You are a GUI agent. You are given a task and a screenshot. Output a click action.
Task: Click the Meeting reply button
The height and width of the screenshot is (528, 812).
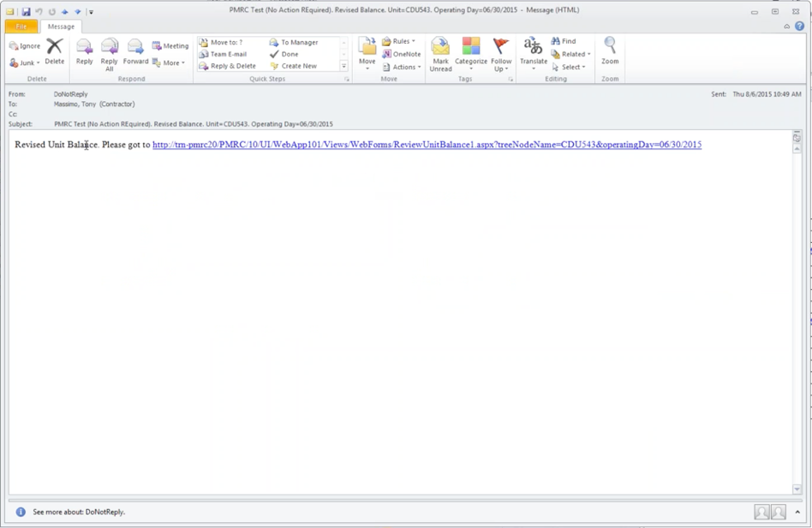tap(170, 46)
